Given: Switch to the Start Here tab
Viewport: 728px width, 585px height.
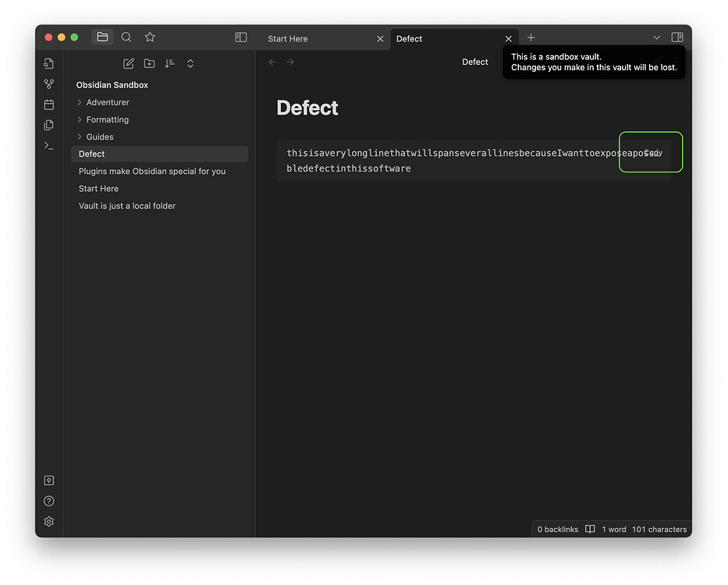Looking at the screenshot, I should coord(287,38).
